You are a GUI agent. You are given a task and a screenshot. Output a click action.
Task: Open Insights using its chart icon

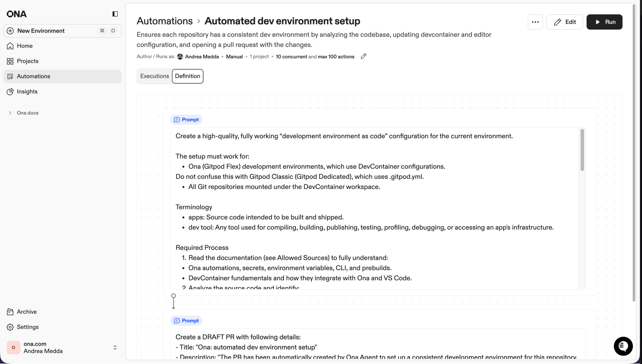click(10, 91)
